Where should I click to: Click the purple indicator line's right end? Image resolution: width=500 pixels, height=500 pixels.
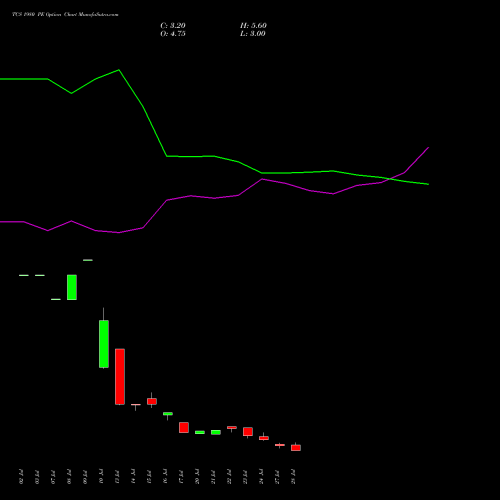click(428, 148)
